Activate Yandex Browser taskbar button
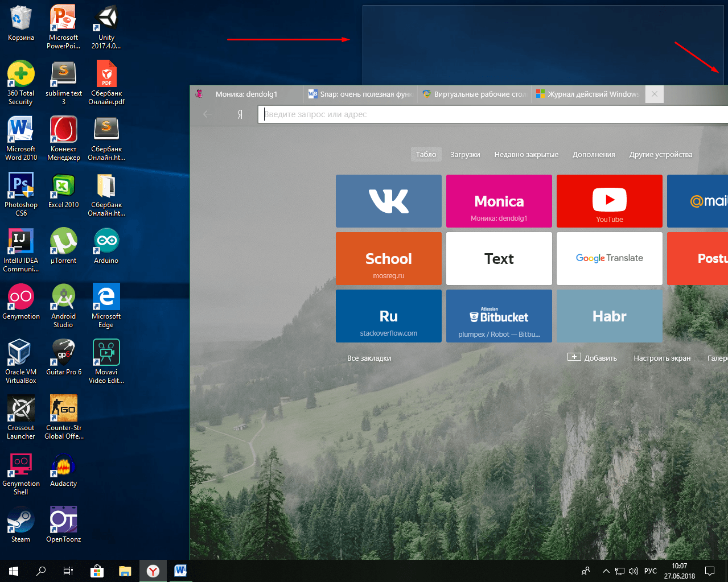The width and height of the screenshot is (728, 582). click(153, 571)
